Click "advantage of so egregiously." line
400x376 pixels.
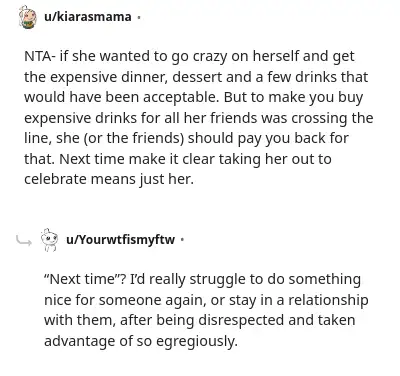[x=141, y=341]
